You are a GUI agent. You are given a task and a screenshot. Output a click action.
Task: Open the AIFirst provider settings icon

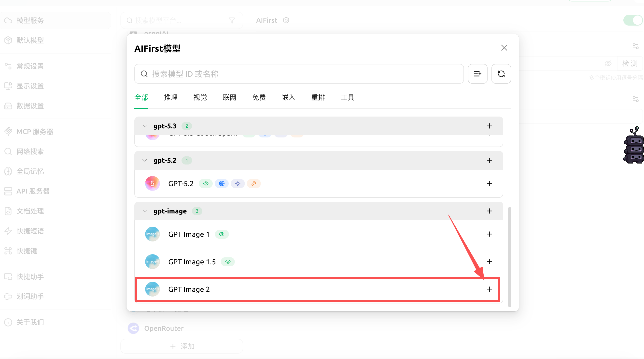pos(286,20)
